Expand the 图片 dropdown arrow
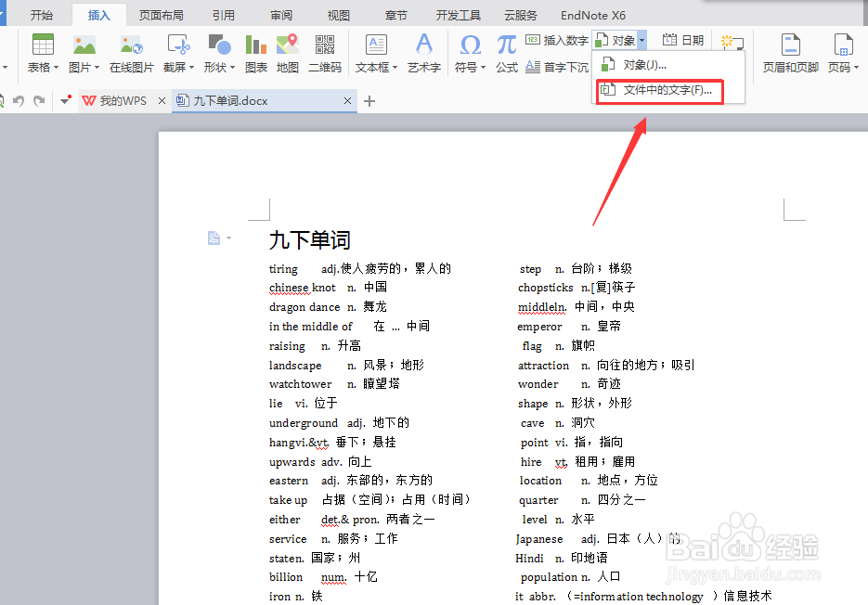This screenshot has height=605, width=868. 97,68
